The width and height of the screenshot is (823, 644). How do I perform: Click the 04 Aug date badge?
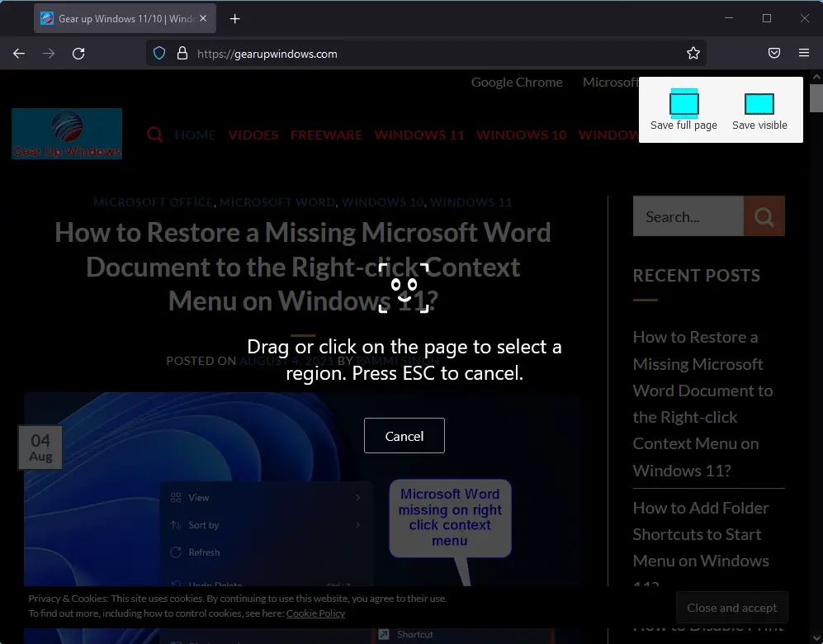(40, 447)
